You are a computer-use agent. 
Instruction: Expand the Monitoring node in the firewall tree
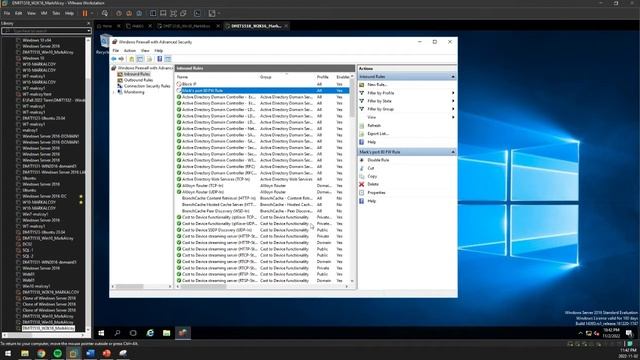[114, 92]
